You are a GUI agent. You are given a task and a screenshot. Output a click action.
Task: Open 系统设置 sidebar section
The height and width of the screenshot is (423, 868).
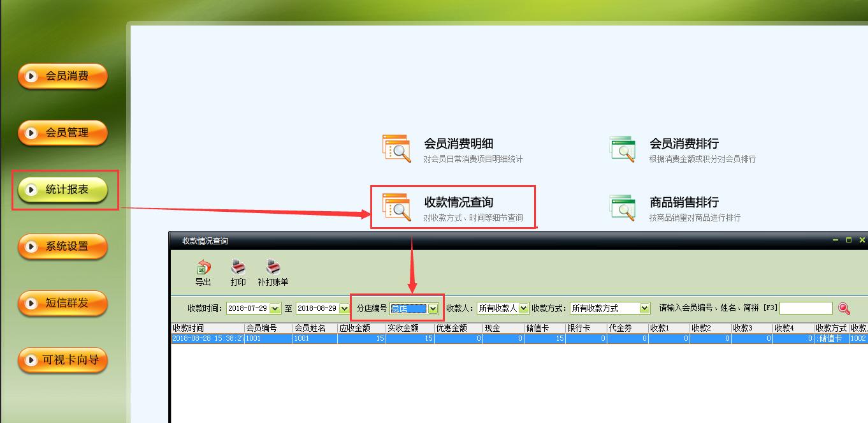62,247
